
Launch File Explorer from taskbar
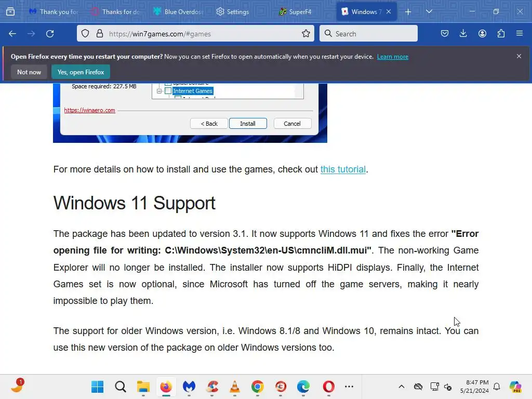click(143, 387)
